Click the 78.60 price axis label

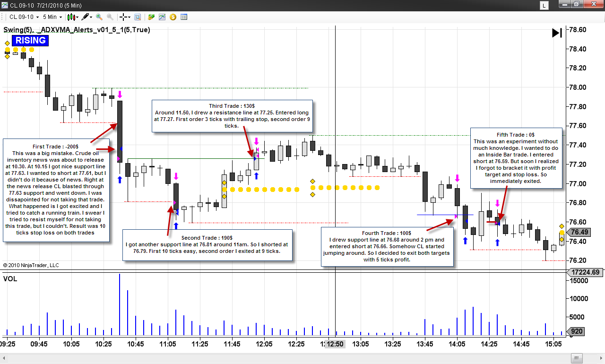(x=577, y=30)
